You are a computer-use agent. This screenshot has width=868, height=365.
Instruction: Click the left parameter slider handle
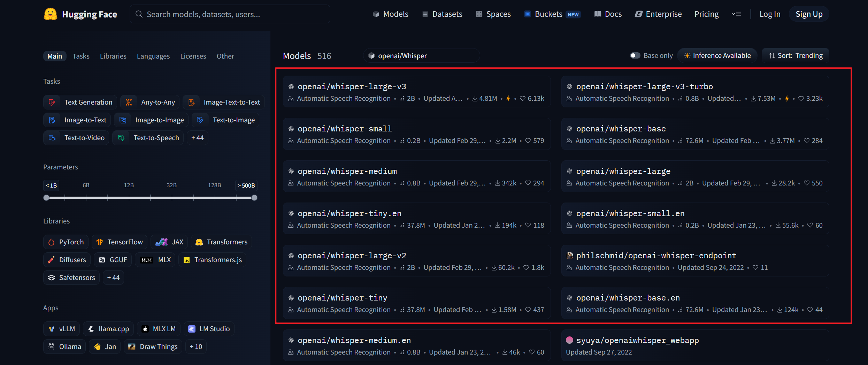46,198
